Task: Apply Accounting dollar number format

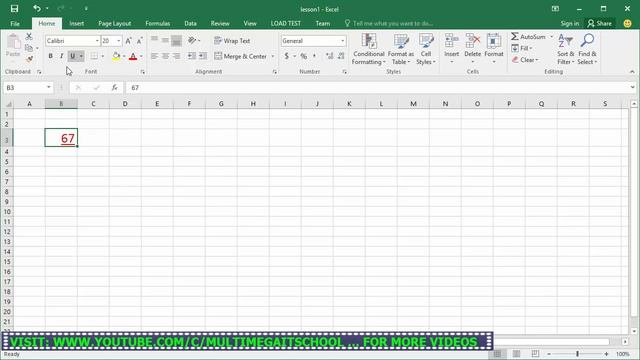Action: tap(287, 56)
